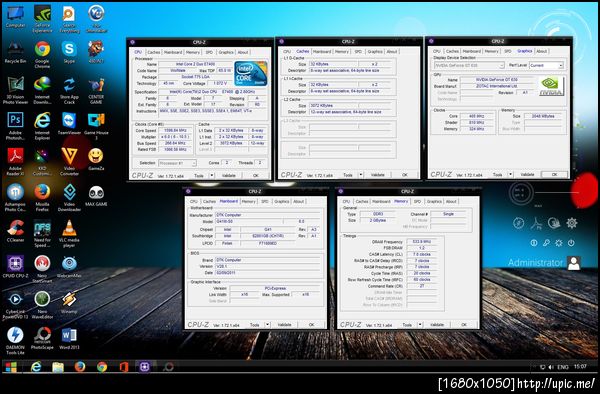Switch to Memory tab in Mainboard window
This screenshot has width=600, height=394.
(x=248, y=201)
